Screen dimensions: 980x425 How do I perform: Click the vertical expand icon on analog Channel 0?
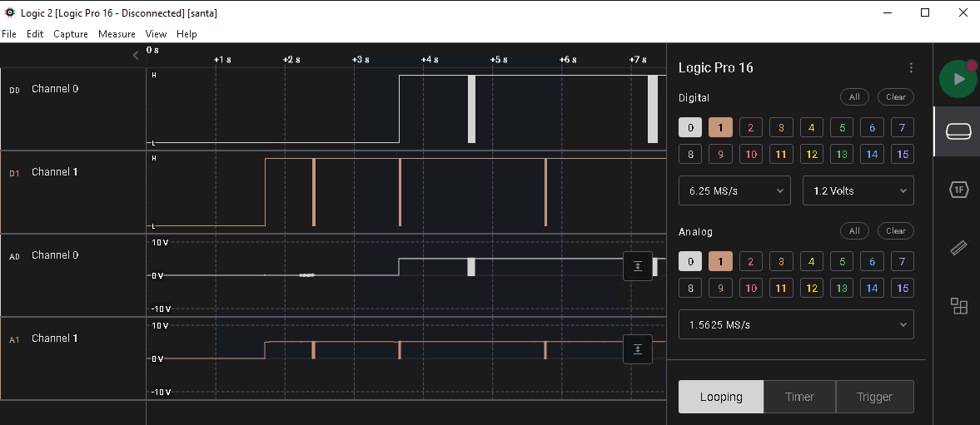(638, 266)
